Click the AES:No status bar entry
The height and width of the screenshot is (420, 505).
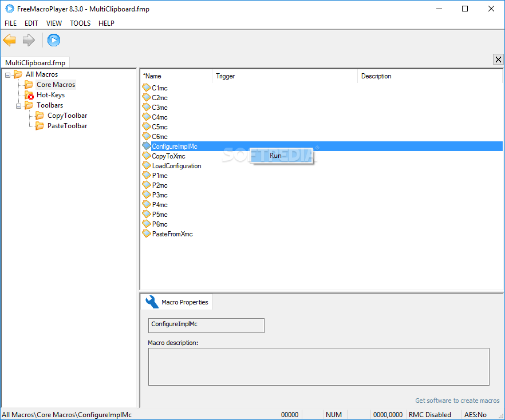(x=475, y=414)
